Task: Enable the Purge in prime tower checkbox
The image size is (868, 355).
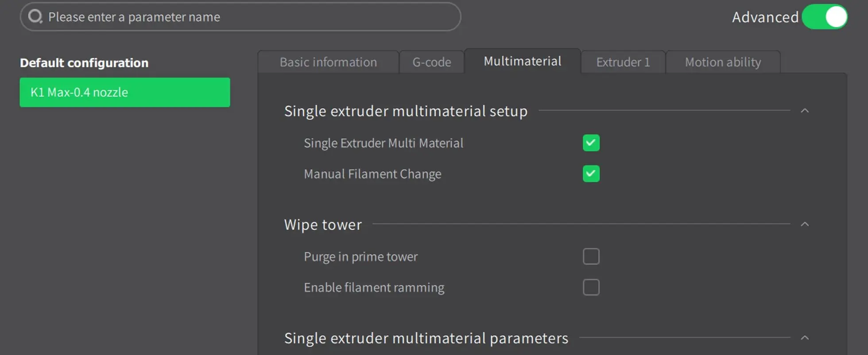Action: (591, 256)
